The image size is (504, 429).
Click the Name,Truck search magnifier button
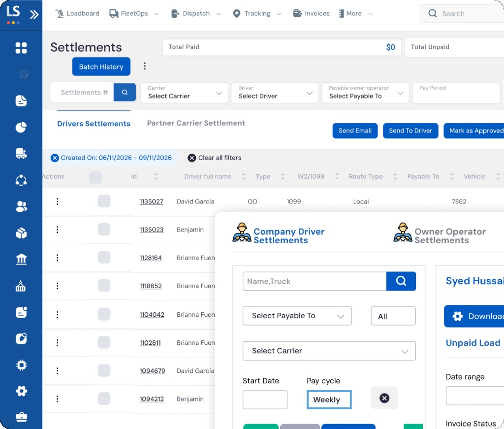401,281
